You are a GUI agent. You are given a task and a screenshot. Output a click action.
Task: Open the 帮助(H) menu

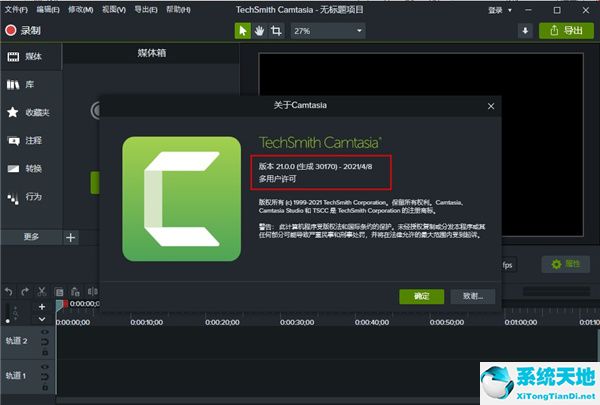tap(178, 9)
